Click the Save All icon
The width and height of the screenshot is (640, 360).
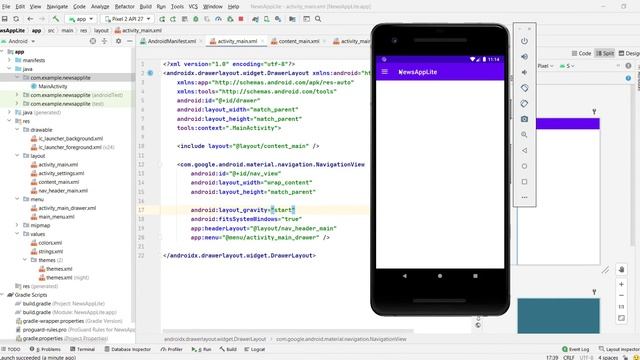4,19
